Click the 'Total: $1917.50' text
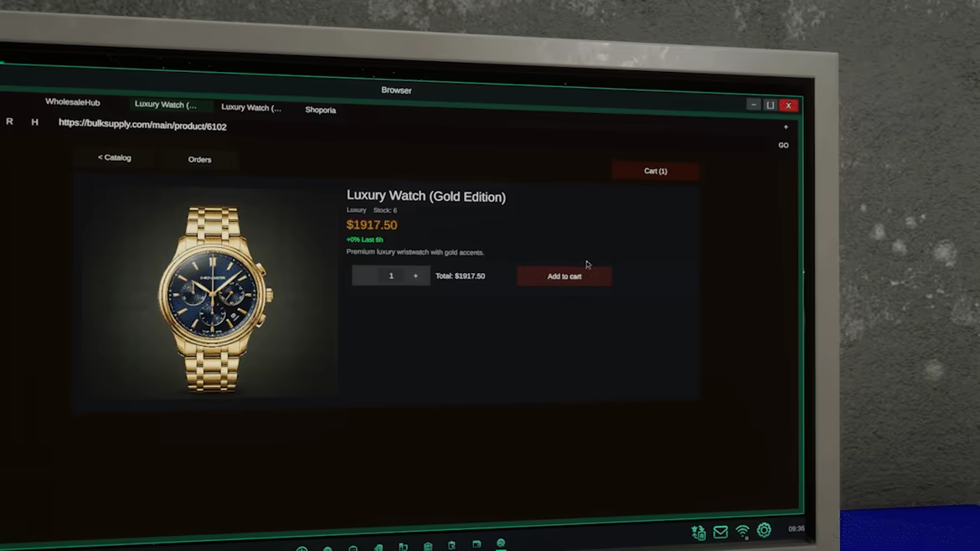This screenshot has width=980, height=551. 460,276
